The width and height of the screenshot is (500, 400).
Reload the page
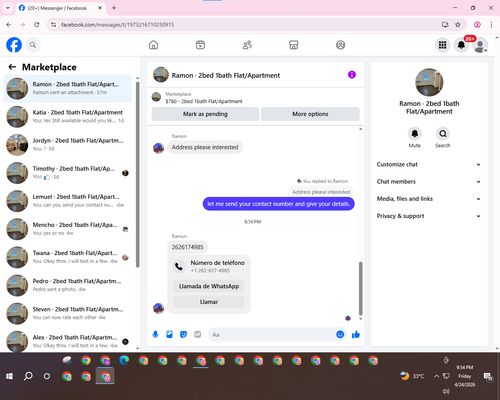point(37,25)
